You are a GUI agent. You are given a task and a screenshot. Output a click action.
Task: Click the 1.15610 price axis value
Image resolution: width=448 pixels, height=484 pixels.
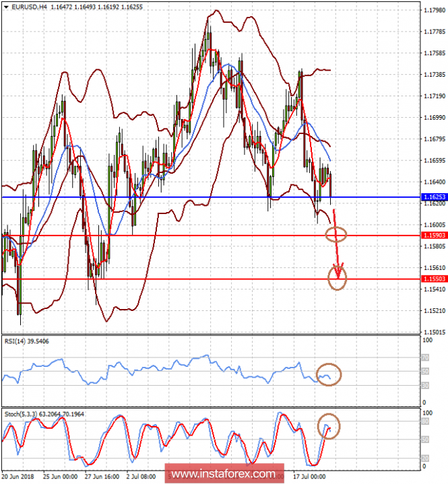point(435,268)
